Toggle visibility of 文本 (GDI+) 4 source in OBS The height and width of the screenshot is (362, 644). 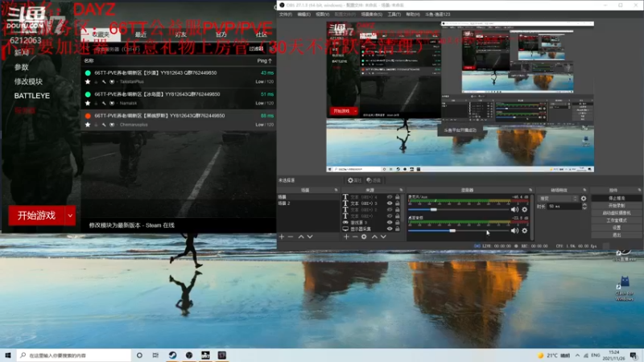[390, 197]
